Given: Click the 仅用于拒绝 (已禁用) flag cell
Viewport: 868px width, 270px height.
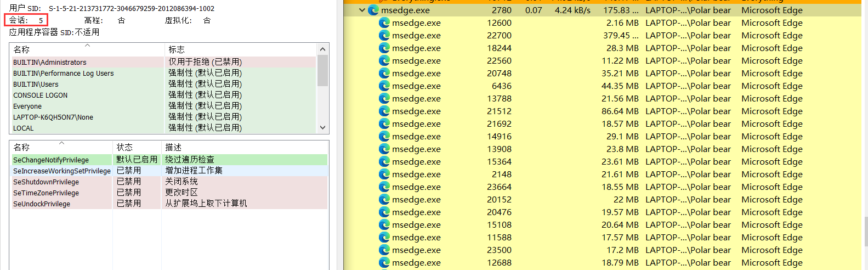Looking at the screenshot, I should (205, 62).
